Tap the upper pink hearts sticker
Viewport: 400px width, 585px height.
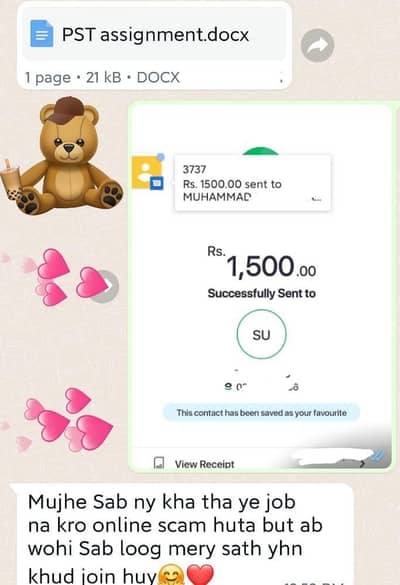pos(54,277)
